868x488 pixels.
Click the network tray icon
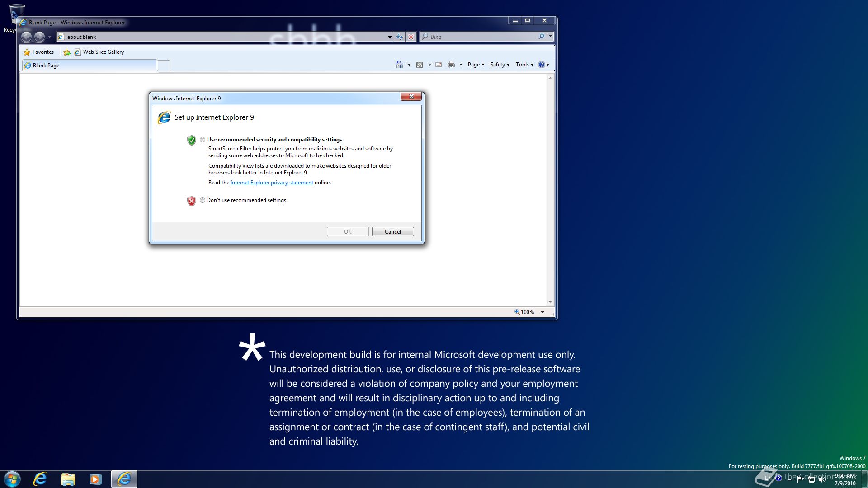tap(811, 479)
